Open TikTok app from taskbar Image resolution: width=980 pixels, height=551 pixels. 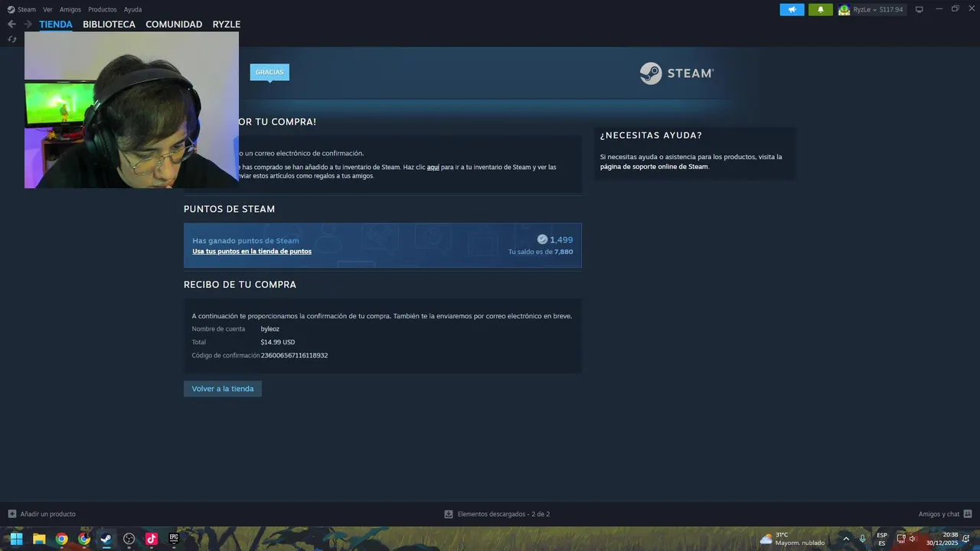point(152,539)
